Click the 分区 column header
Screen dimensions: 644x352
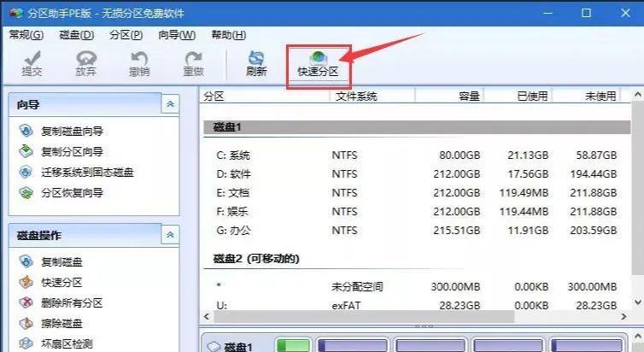266,96
